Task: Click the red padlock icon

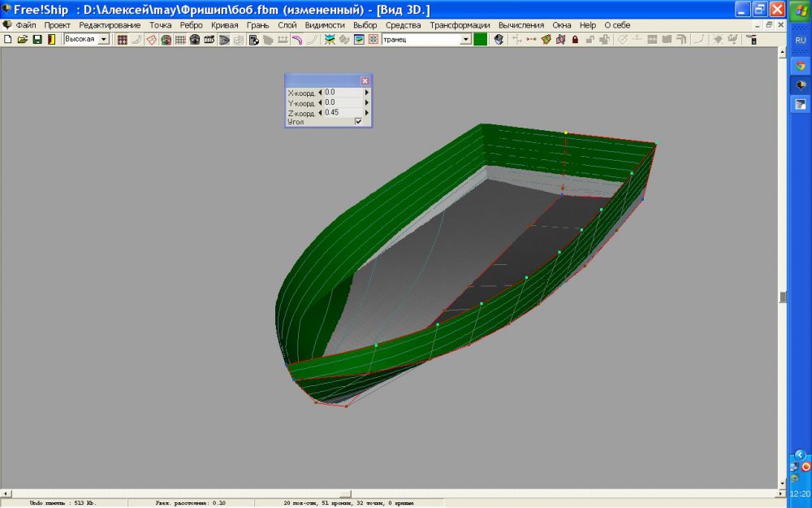Action: [576, 39]
